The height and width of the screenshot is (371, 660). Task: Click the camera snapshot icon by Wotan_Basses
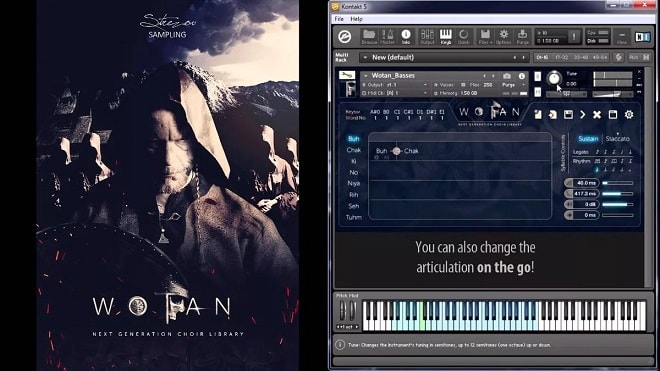(507, 76)
